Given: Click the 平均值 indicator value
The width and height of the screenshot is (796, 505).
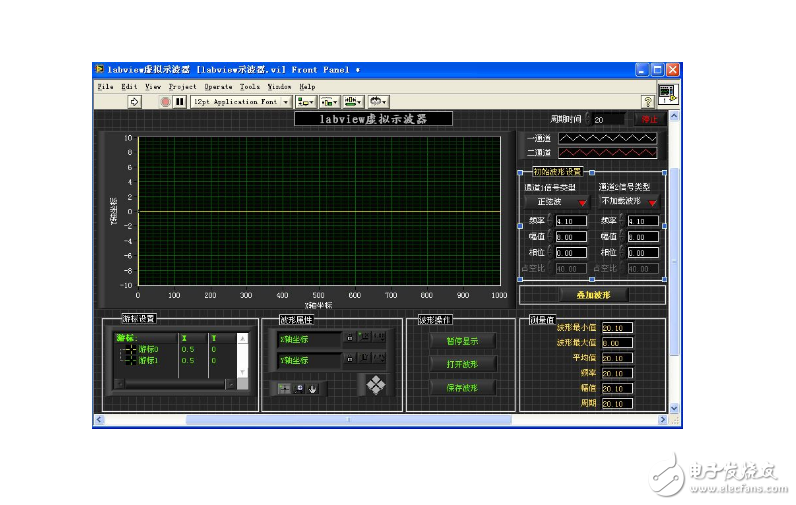Looking at the screenshot, I should pos(617,358).
